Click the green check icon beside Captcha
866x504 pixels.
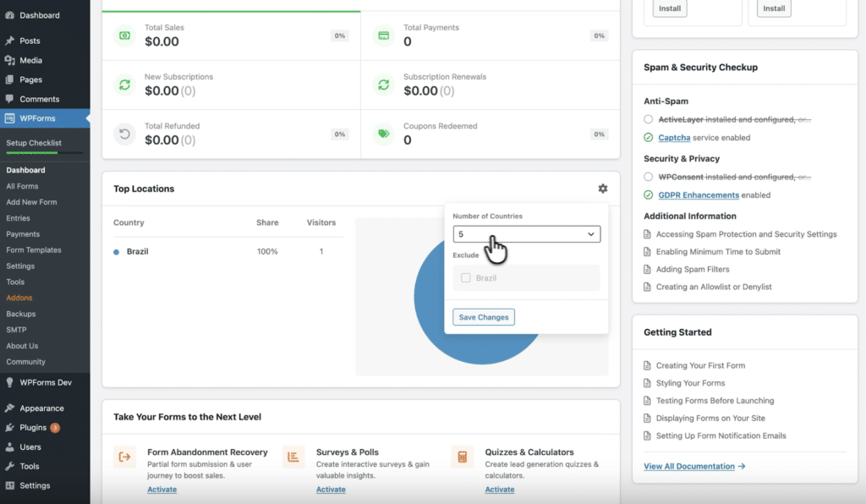click(649, 138)
